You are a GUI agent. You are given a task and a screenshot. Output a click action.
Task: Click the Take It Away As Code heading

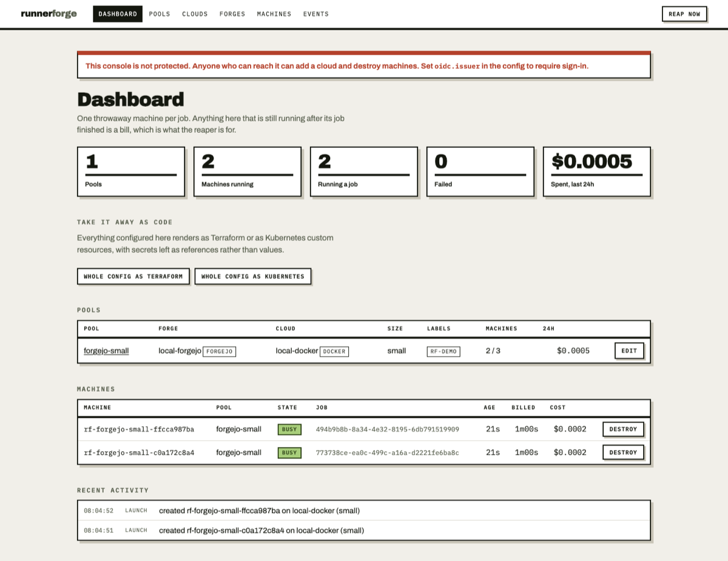click(x=125, y=222)
